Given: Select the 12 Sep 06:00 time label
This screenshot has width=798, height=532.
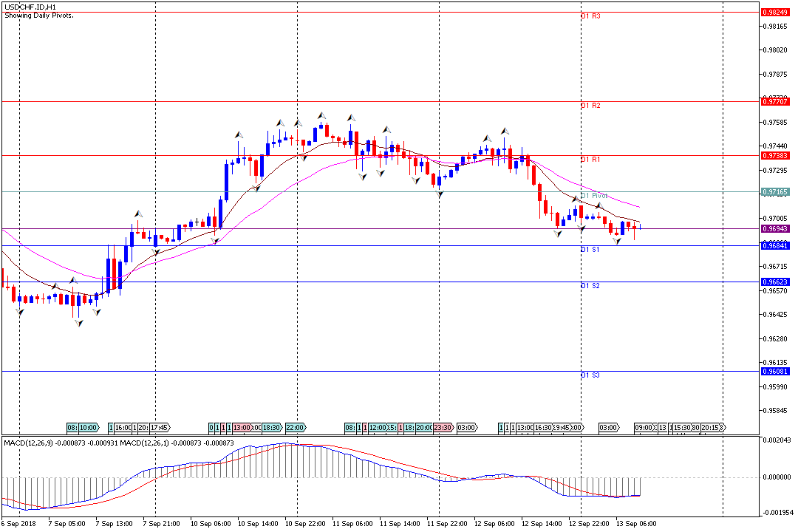Looking at the screenshot, I should tap(494, 524).
